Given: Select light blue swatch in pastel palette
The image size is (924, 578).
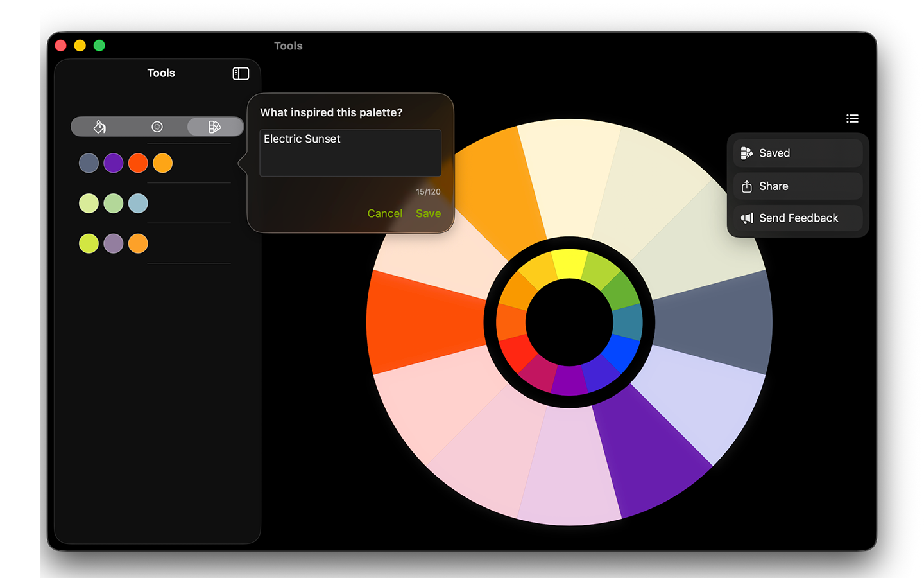Looking at the screenshot, I should (138, 204).
